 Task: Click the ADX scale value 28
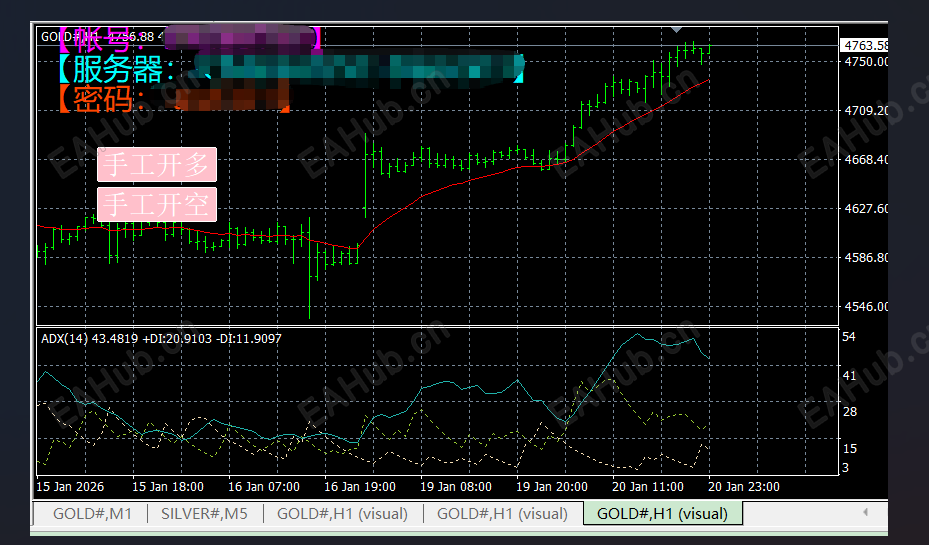pos(849,412)
